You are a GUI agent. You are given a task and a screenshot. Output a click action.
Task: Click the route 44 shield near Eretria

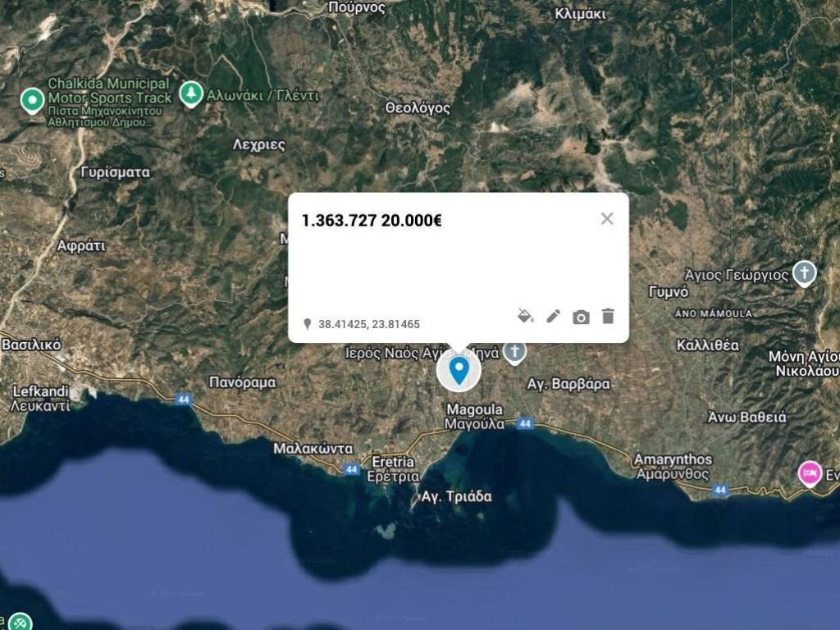349,469
